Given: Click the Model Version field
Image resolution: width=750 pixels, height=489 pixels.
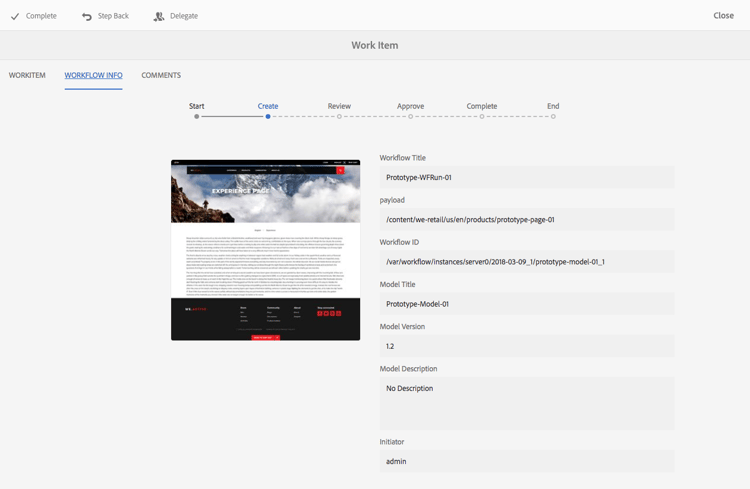Looking at the screenshot, I should click(x=527, y=346).
